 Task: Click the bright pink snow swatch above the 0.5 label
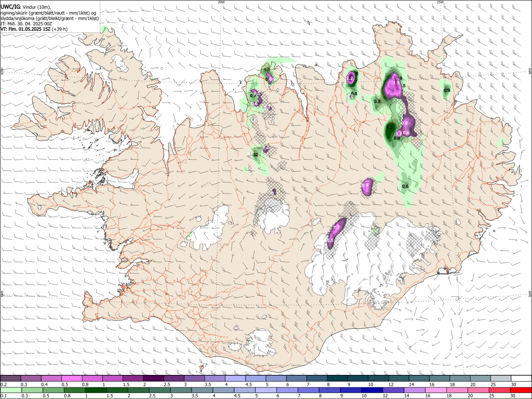71,379
